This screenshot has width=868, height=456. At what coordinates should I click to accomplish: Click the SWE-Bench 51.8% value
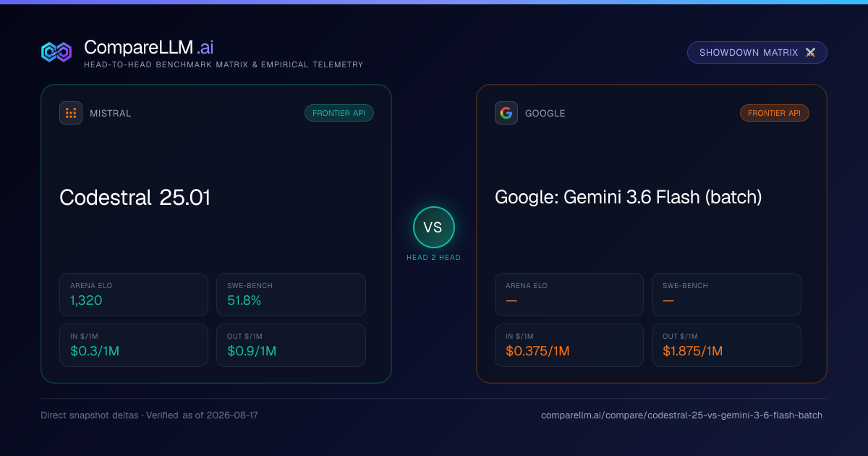244,300
